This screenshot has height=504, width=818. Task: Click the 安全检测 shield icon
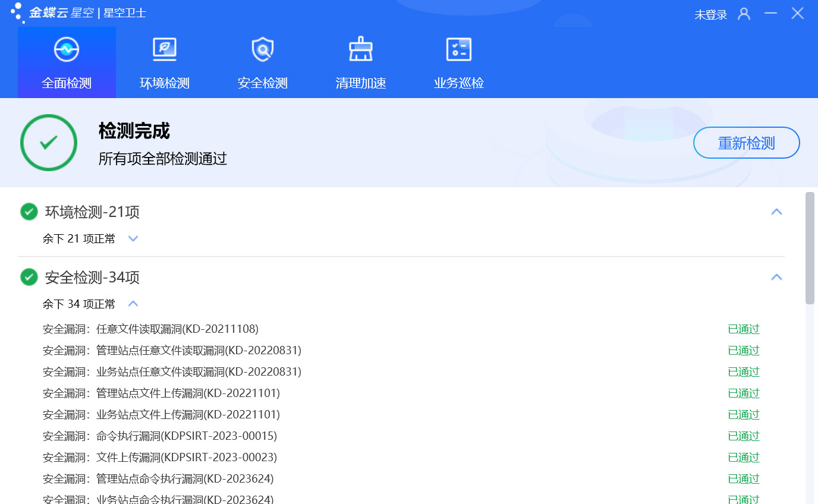tap(262, 50)
